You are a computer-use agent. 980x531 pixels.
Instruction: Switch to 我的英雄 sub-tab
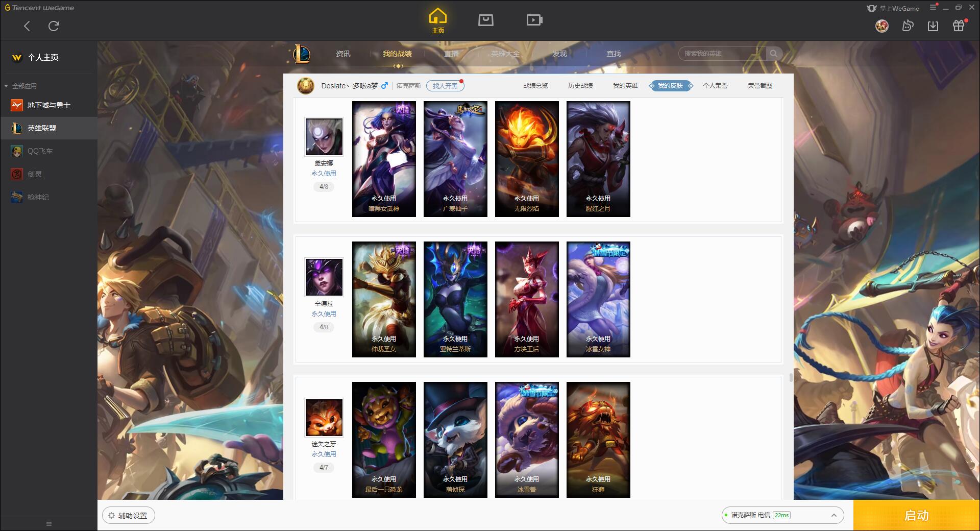pos(625,86)
